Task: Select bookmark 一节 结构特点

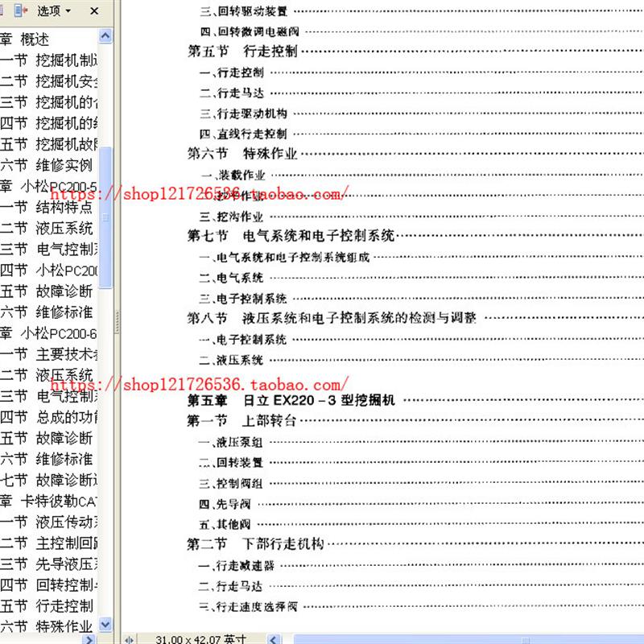Action: [x=46, y=207]
